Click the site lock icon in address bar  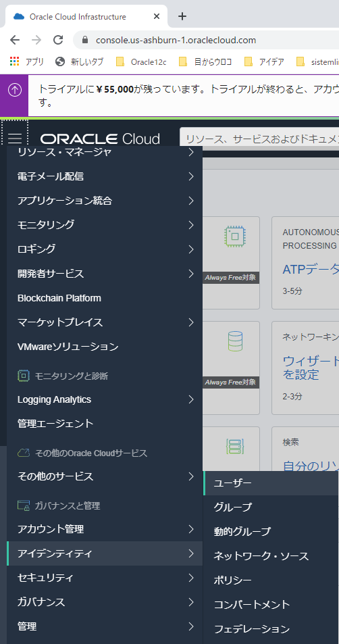coord(85,40)
